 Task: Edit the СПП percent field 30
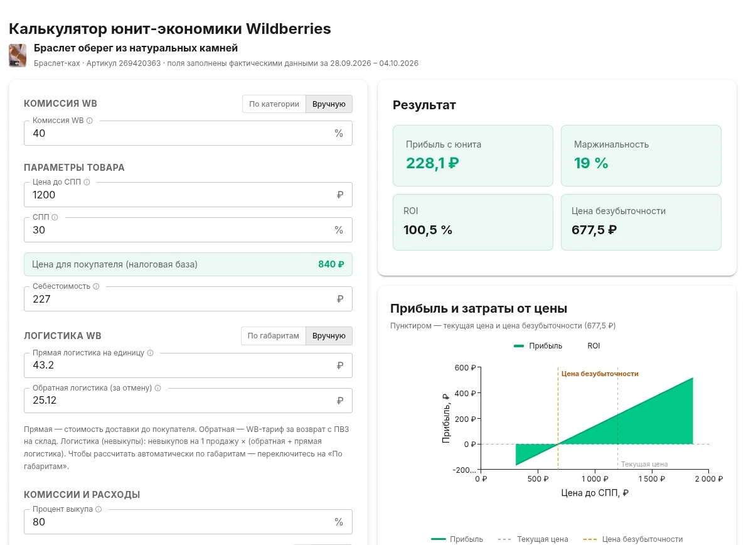point(188,230)
